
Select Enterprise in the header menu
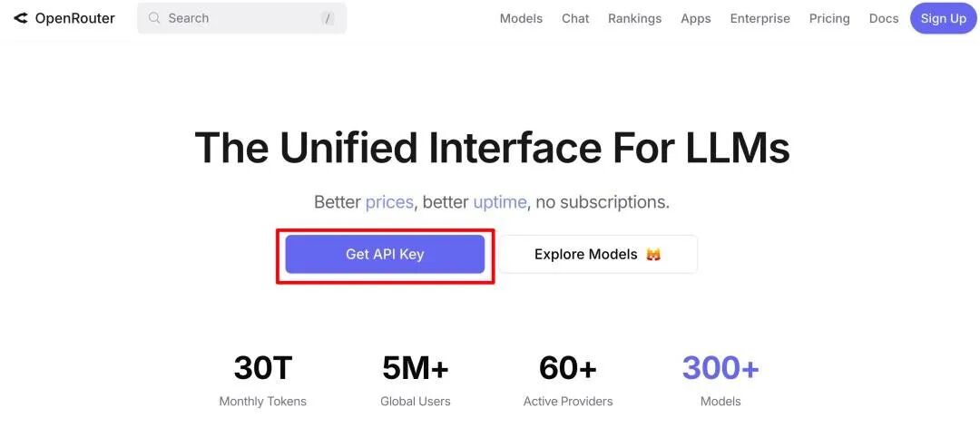click(x=760, y=19)
